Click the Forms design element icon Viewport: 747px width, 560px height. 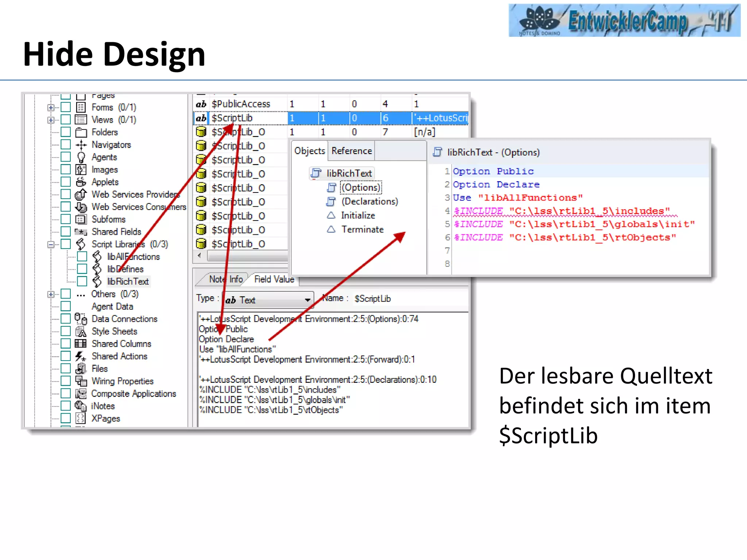(81, 107)
